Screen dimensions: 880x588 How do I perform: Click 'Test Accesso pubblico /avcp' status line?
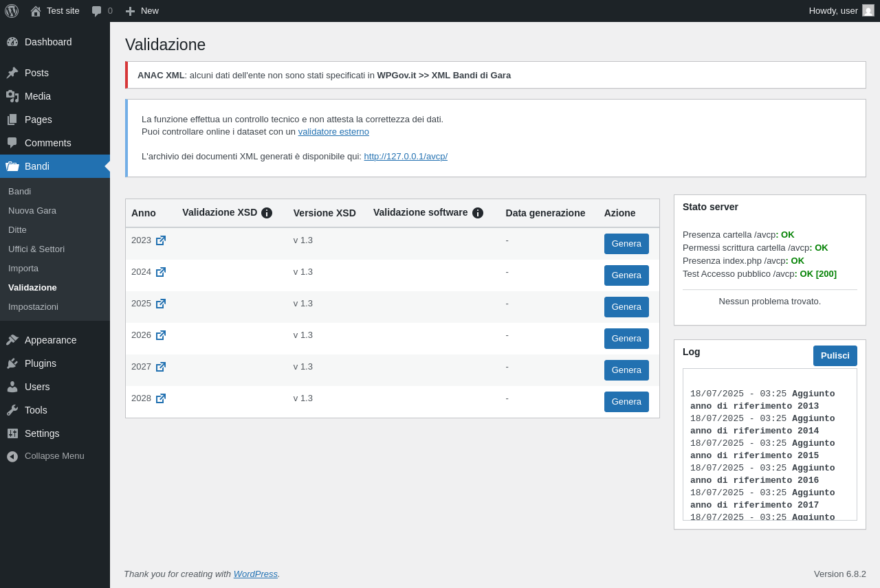760,274
